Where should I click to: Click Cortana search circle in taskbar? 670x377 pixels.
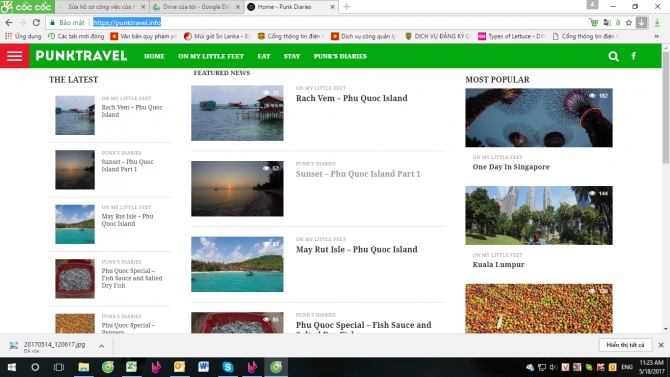(x=35, y=367)
